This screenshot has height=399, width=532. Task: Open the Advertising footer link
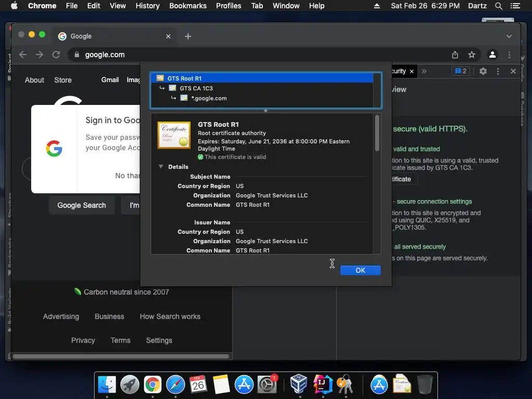(x=61, y=316)
